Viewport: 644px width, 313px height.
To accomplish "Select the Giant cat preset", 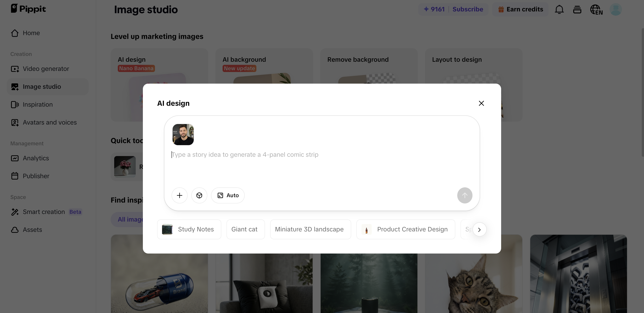I will click(x=245, y=229).
